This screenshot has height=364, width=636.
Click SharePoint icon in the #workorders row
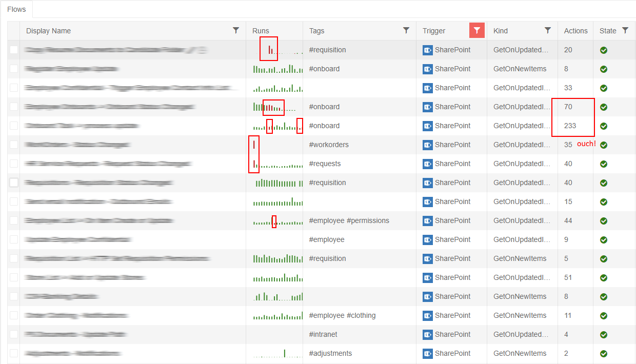pos(428,145)
